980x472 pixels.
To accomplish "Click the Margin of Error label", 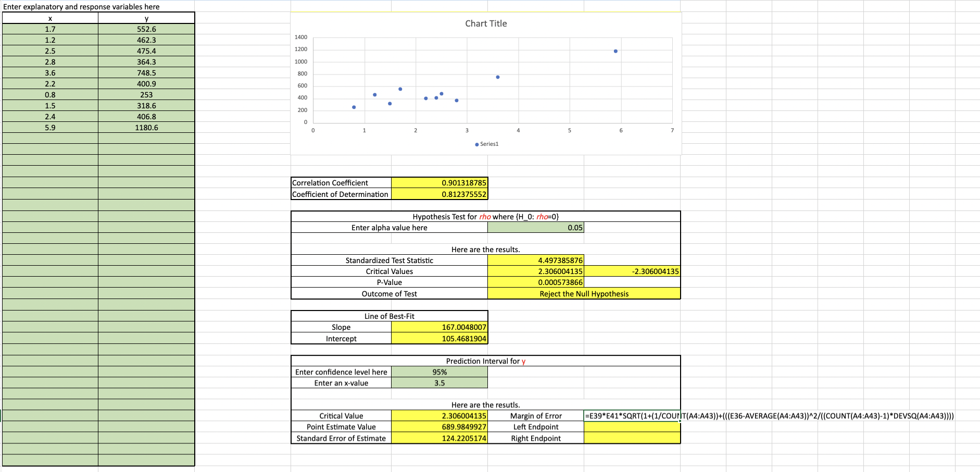I will tap(536, 416).
